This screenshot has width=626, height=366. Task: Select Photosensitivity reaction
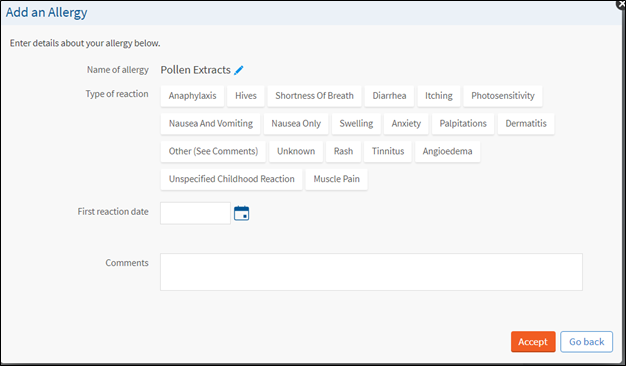click(503, 96)
